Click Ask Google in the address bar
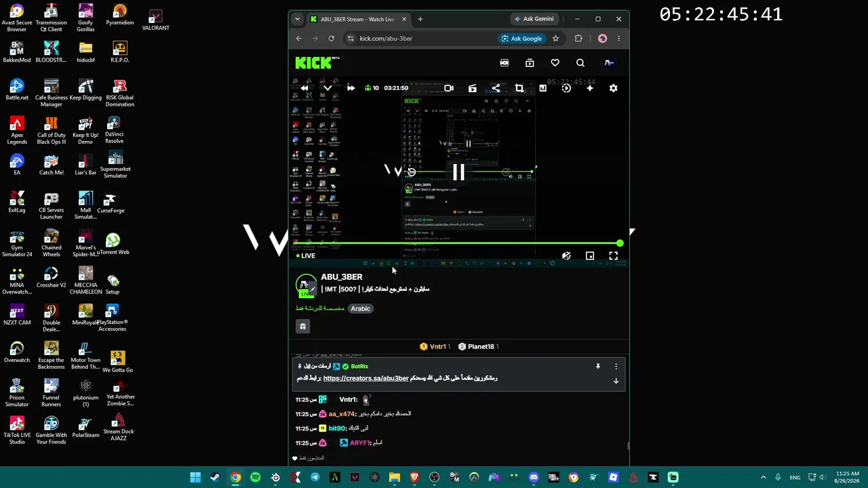The width and height of the screenshot is (868, 488). (521, 39)
